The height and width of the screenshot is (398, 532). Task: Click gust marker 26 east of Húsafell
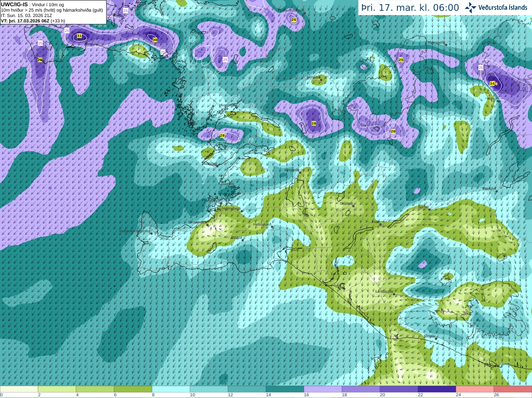pos(393,131)
